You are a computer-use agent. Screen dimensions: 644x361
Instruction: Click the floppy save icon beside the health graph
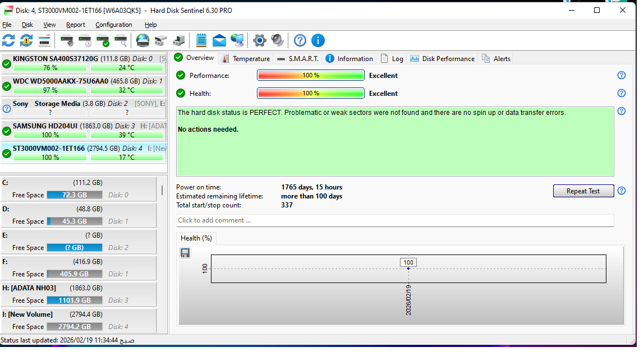click(x=185, y=253)
